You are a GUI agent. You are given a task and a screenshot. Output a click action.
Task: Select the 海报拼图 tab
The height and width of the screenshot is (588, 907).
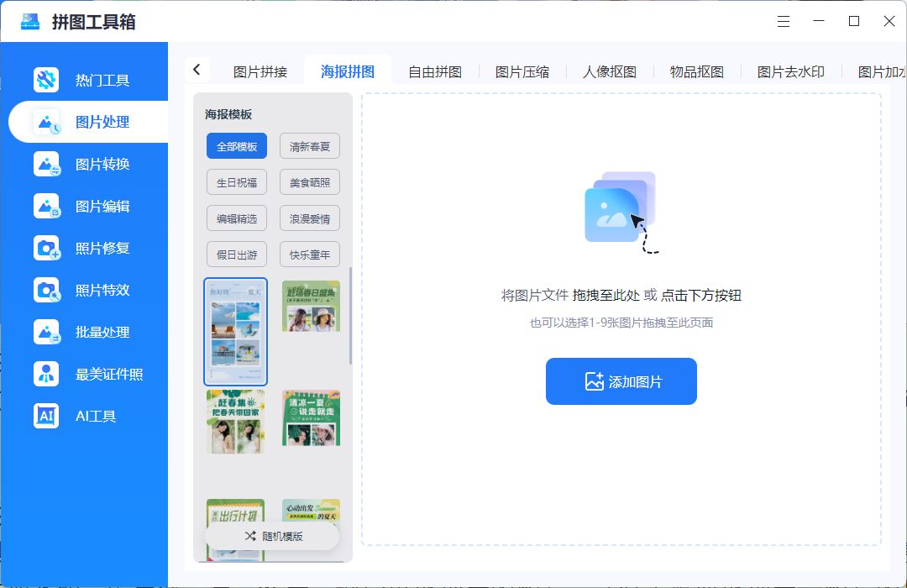pos(348,71)
